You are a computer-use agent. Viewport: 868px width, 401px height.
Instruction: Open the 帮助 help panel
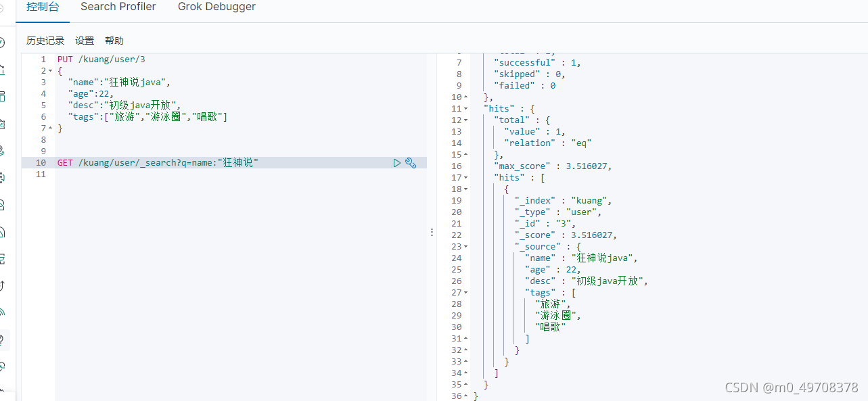(114, 41)
